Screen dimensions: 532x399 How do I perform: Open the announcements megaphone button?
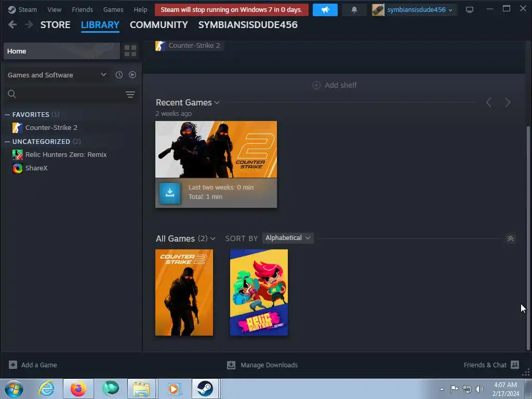pos(325,10)
